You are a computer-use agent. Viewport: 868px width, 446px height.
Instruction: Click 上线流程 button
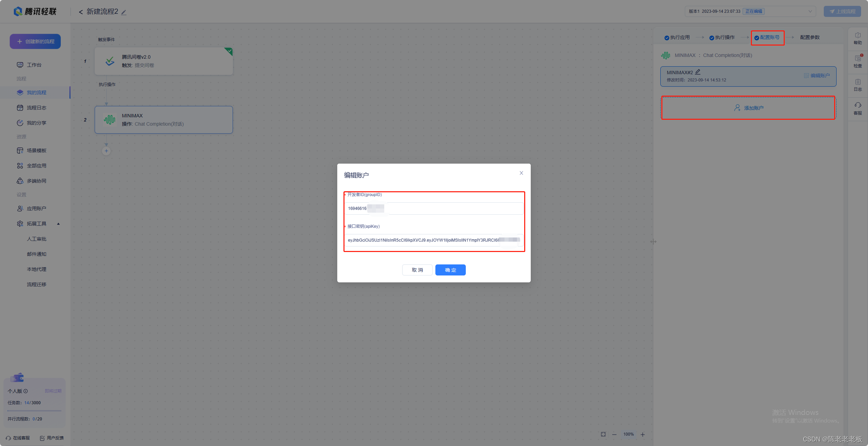coord(842,11)
